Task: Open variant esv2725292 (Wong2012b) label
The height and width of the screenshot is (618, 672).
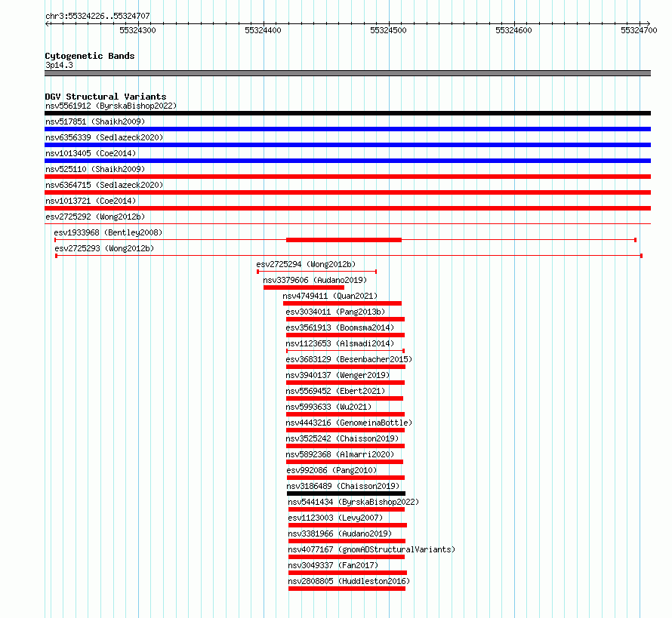Action: pyautogui.click(x=95, y=217)
